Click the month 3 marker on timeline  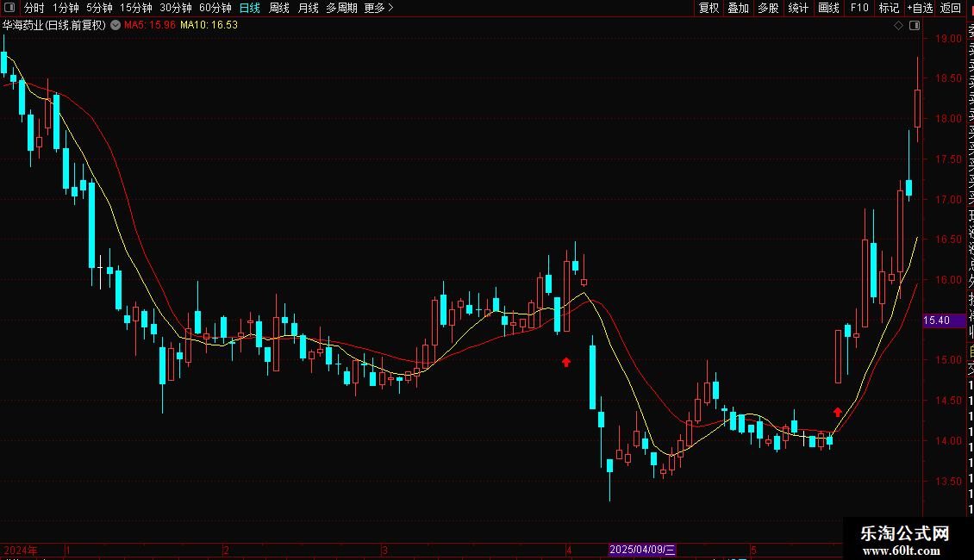[x=384, y=550]
